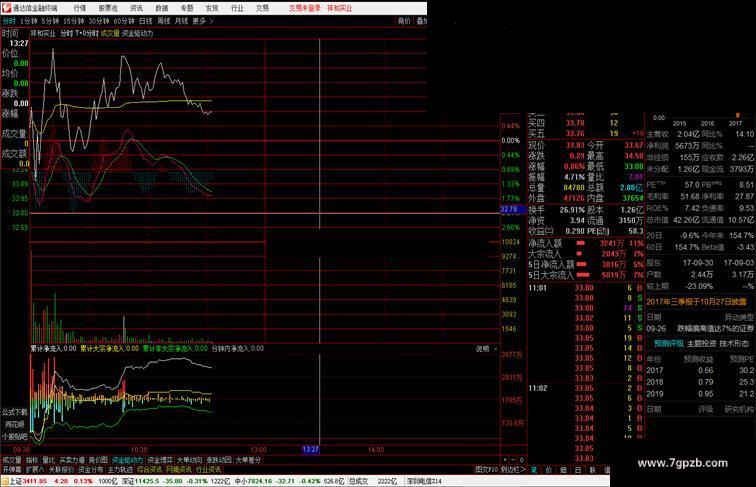Select the 大单动向 bottom tab
756x487 pixels.
tap(189, 460)
